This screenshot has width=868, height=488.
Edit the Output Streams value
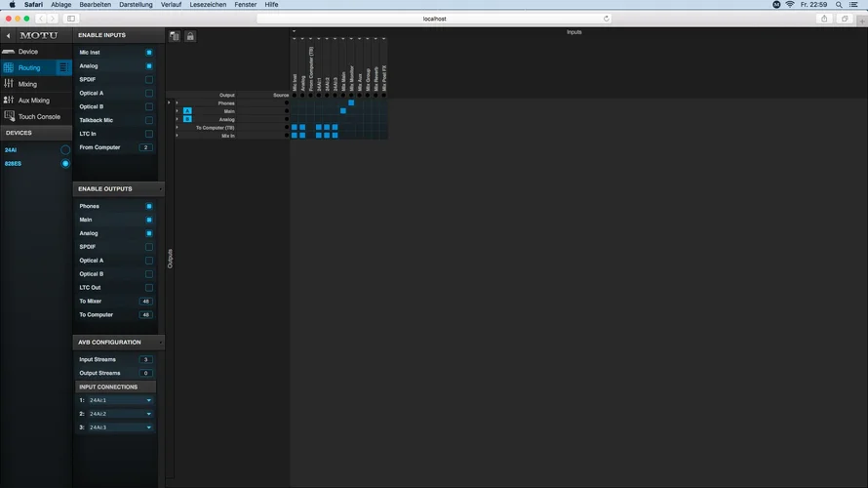[x=145, y=373]
